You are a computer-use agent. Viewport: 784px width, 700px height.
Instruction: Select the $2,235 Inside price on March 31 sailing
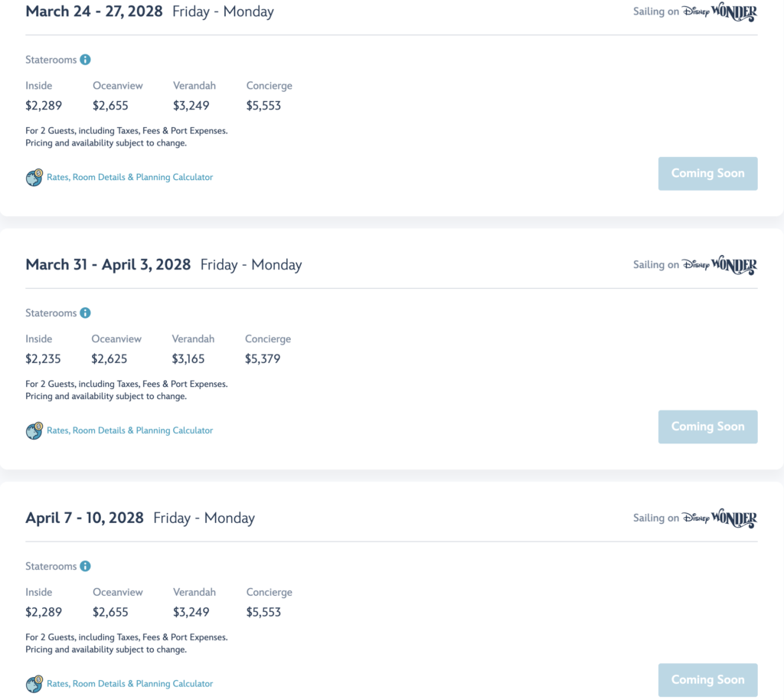tap(43, 359)
